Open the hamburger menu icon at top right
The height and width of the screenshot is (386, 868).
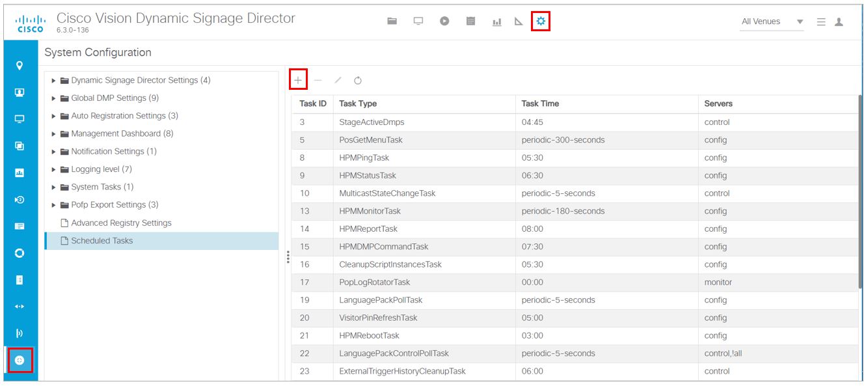point(821,21)
